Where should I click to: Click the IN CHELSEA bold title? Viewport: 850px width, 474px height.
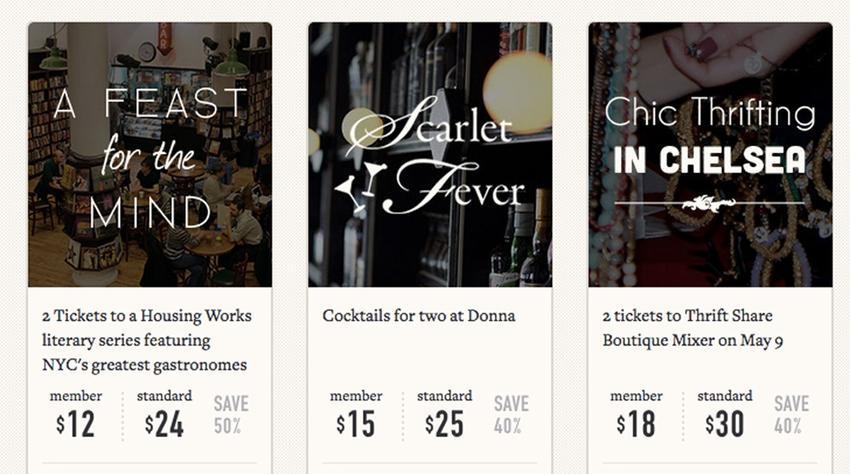710,161
